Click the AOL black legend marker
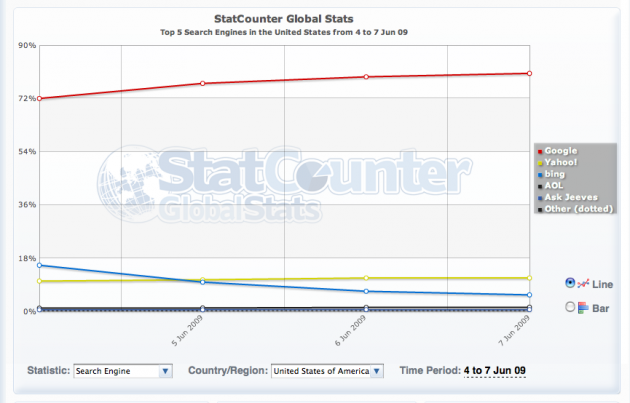Screen dimensions: 630x403 click(540, 185)
